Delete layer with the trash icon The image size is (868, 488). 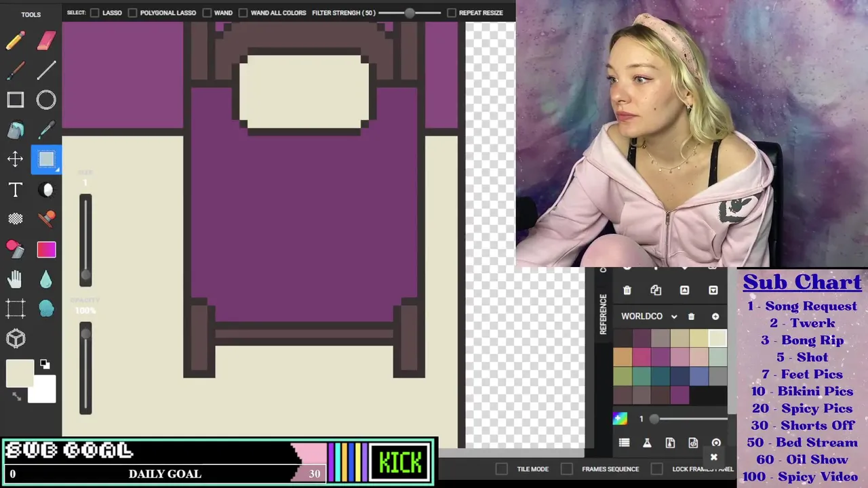[x=627, y=290]
